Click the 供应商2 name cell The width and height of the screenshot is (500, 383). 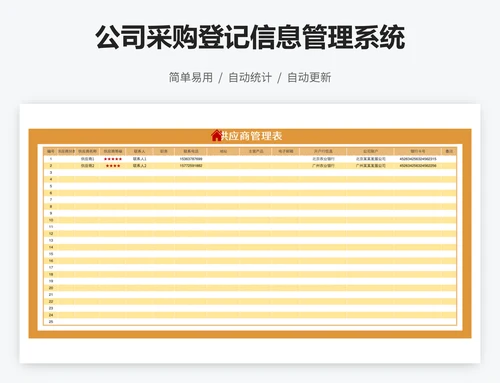tap(87, 166)
